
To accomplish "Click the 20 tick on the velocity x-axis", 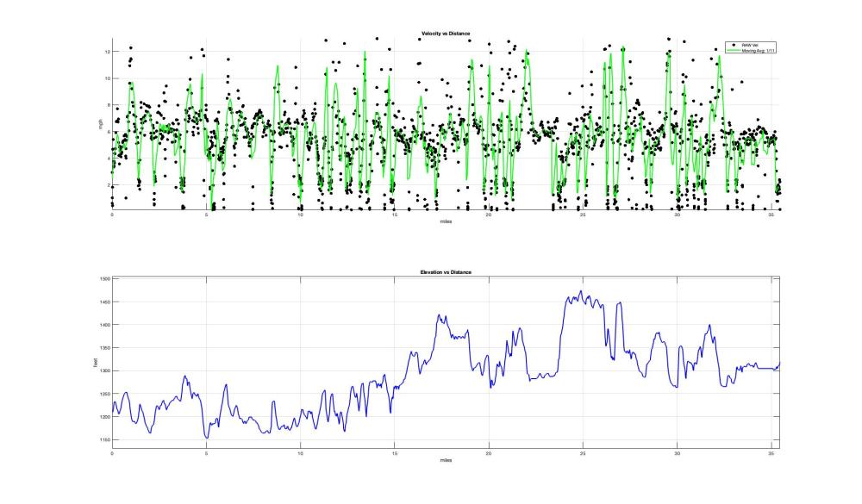I will point(489,215).
